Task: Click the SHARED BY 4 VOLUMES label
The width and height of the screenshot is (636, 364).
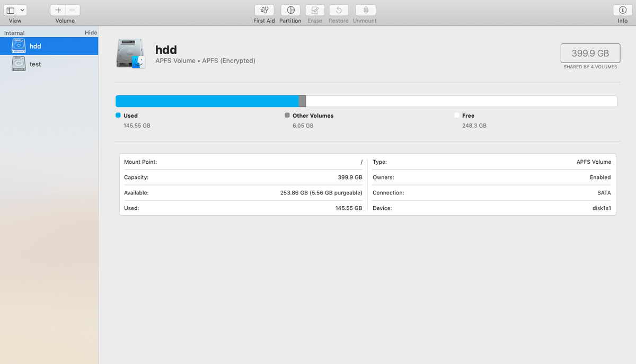Action: tap(590, 67)
